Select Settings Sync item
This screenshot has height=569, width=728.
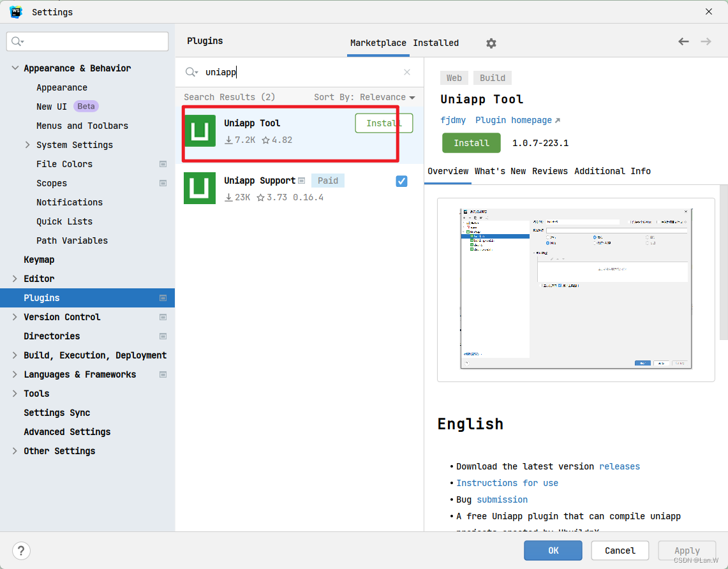click(57, 413)
